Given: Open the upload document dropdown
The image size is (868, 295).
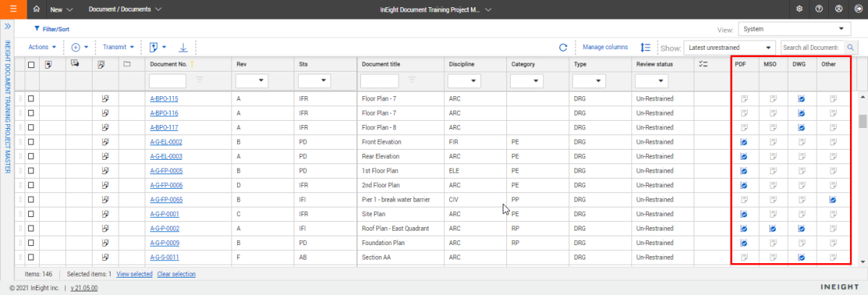Looking at the screenshot, I should coord(158,47).
